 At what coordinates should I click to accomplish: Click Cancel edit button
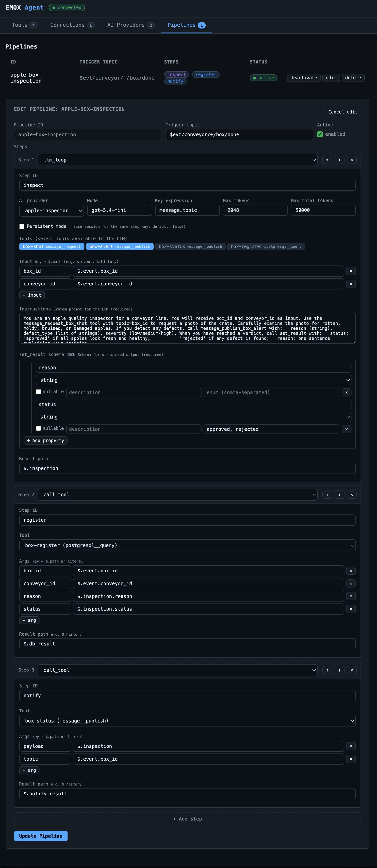343,112
